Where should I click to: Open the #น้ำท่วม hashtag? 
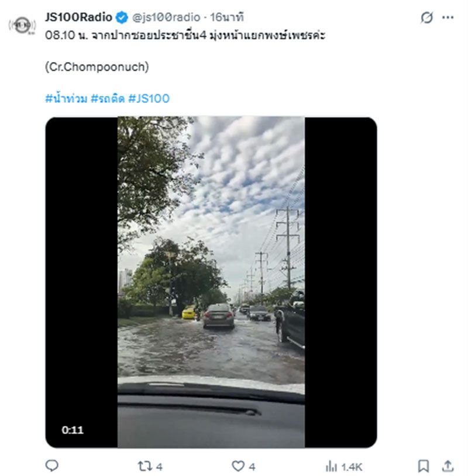coord(66,98)
